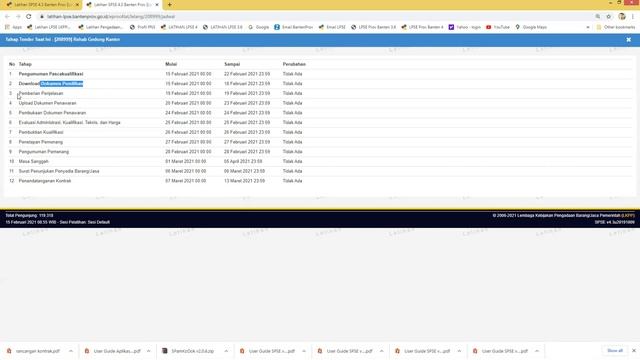640x360 pixels.
Task: Expand the bookmarks overflow chevron
Action: [588, 27]
